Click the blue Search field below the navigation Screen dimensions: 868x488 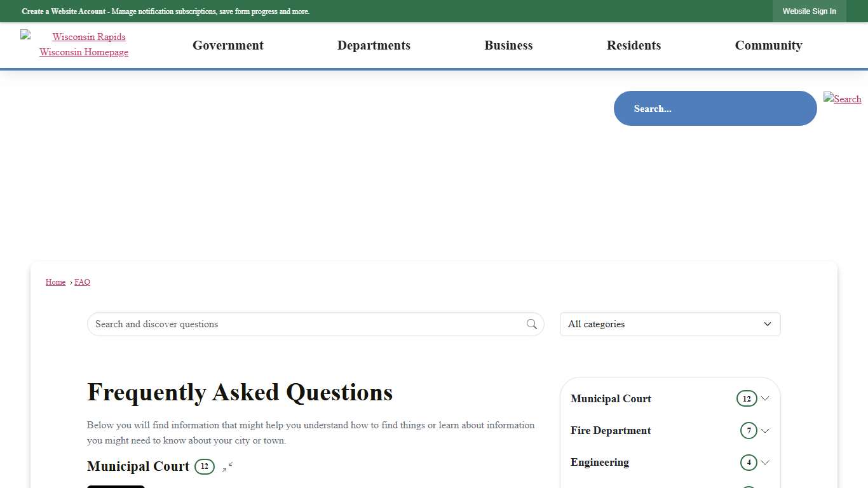pyautogui.click(x=715, y=108)
